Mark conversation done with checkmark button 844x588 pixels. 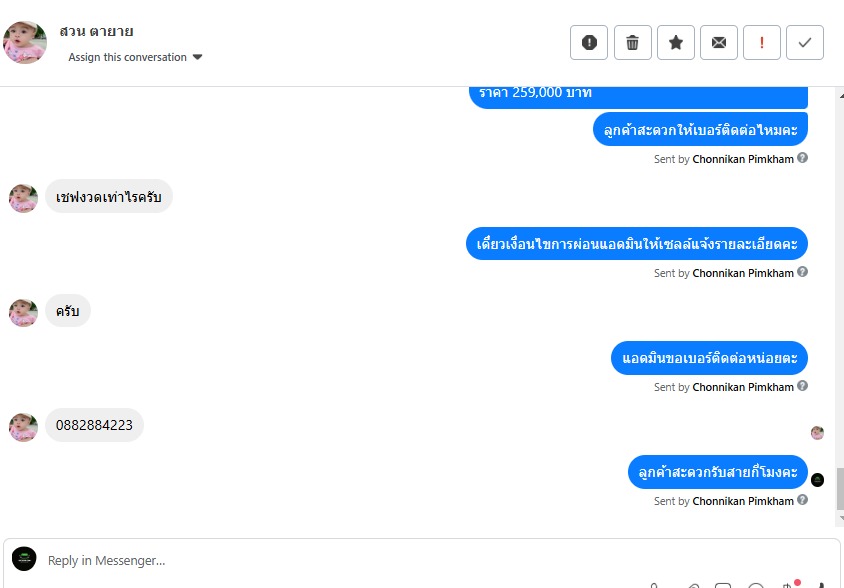[x=805, y=43]
